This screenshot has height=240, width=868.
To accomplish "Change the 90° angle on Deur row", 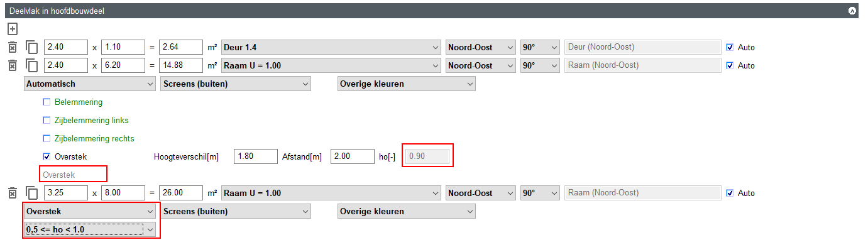I will coord(540,47).
